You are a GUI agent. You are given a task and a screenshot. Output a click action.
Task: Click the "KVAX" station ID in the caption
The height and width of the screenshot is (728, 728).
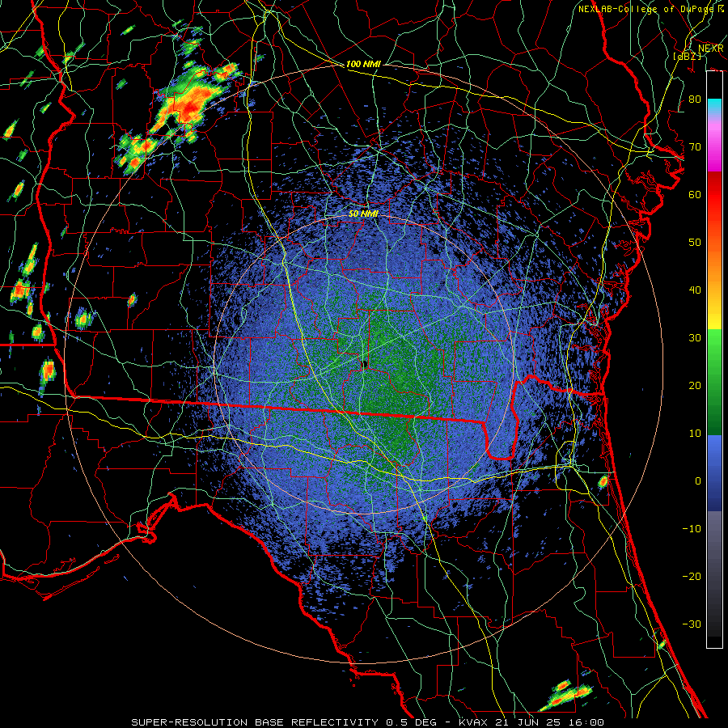(x=472, y=722)
